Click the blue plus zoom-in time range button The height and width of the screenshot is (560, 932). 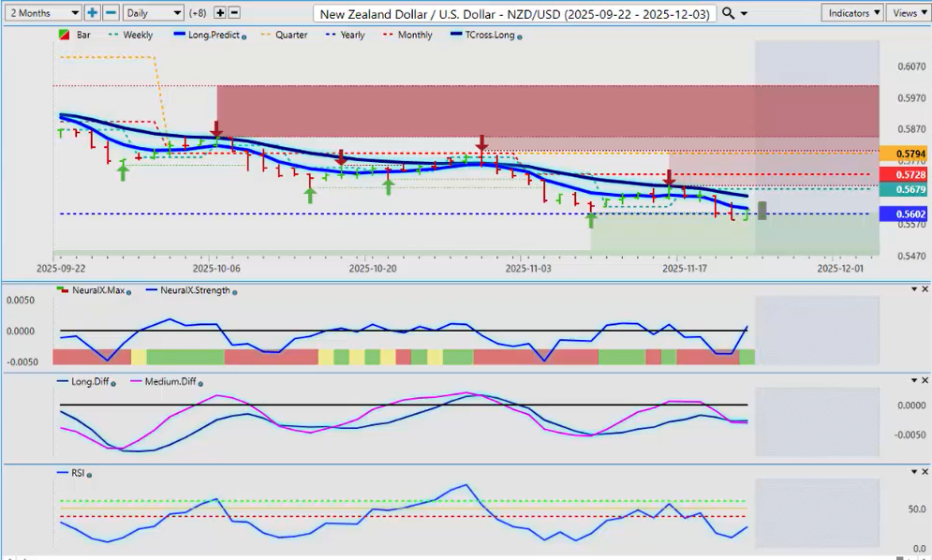pyautogui.click(x=92, y=13)
